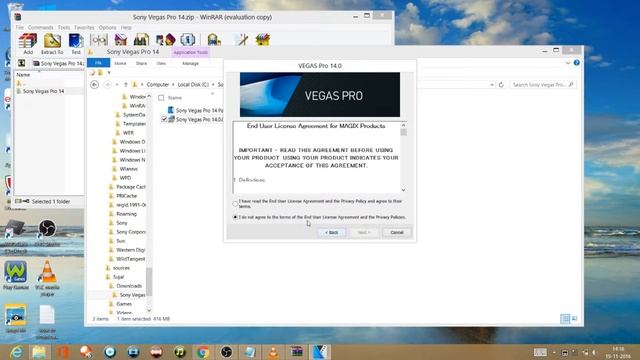640x360 pixels.
Task: Click WinRAR's Extract To icon
Action: (52, 41)
